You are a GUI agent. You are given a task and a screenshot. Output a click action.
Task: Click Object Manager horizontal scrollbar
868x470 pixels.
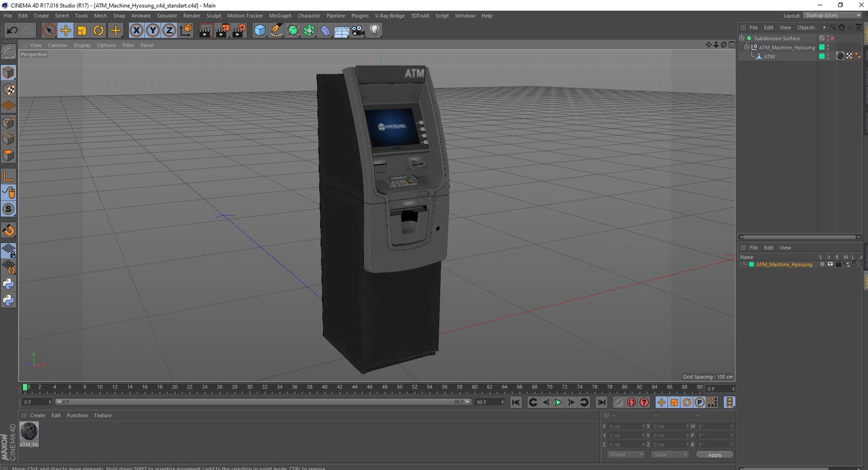[800, 237]
